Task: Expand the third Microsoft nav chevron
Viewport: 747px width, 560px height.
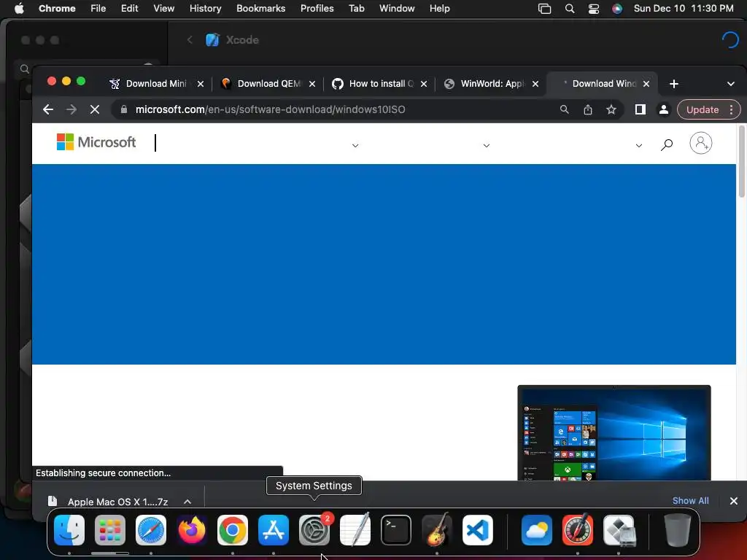Action: (639, 146)
